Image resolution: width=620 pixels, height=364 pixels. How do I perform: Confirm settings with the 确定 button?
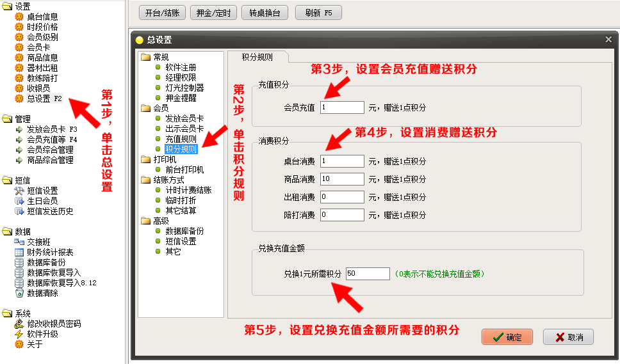(507, 337)
